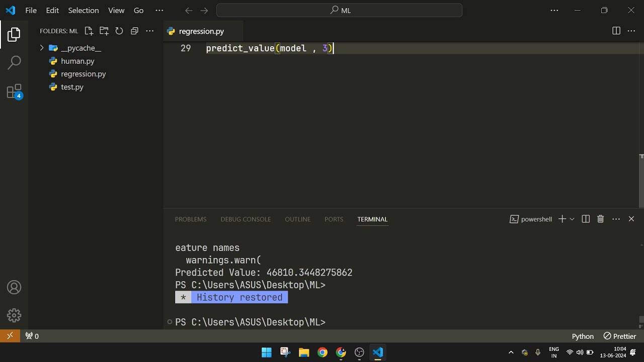Select the TERMINAL panel tab
This screenshot has width=644, height=362.
point(372,219)
